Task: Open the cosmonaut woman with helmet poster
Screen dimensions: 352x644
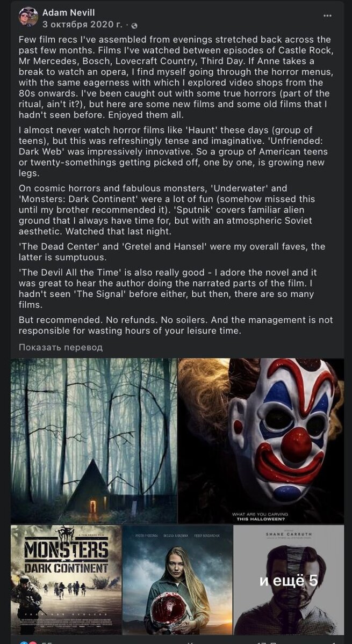Action: click(x=177, y=580)
